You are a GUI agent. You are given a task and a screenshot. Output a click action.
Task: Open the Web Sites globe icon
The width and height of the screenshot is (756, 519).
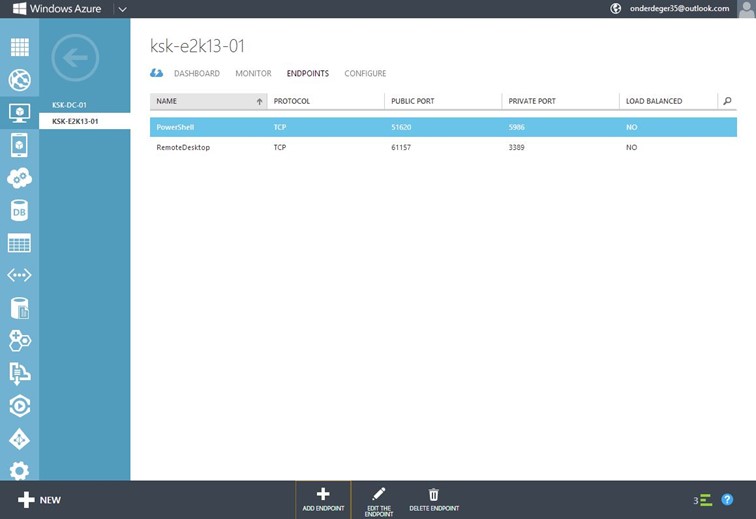[19, 80]
